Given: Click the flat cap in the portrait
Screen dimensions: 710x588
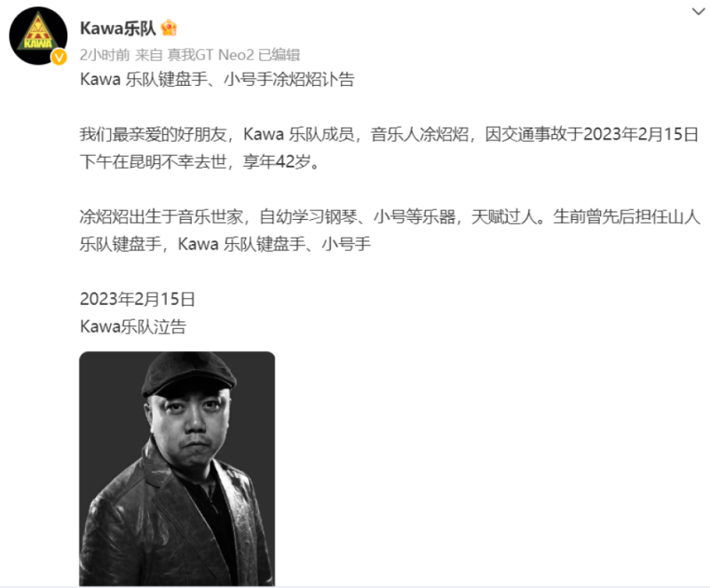Looking at the screenshot, I should point(189,374).
